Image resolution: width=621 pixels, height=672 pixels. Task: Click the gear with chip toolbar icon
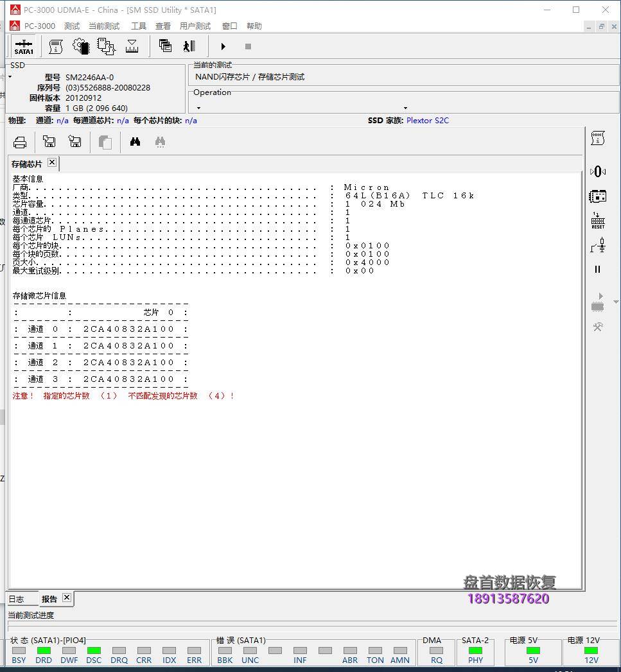pyautogui.click(x=81, y=46)
